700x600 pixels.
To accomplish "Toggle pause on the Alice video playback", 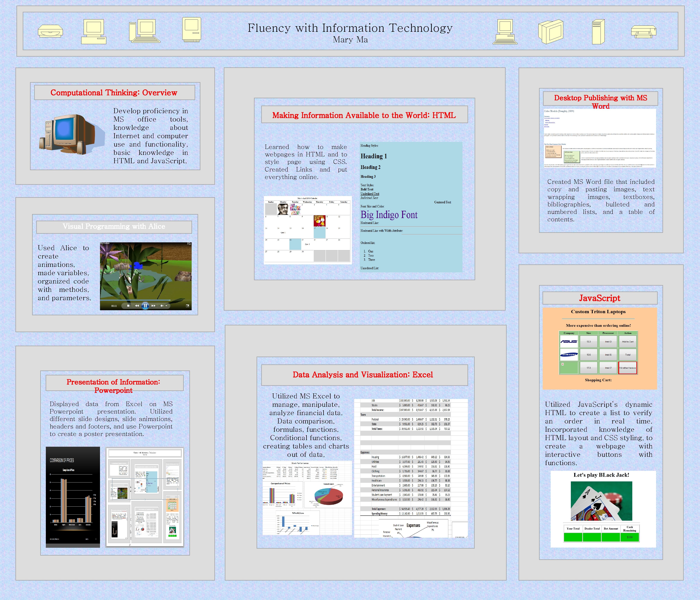I will (x=145, y=306).
